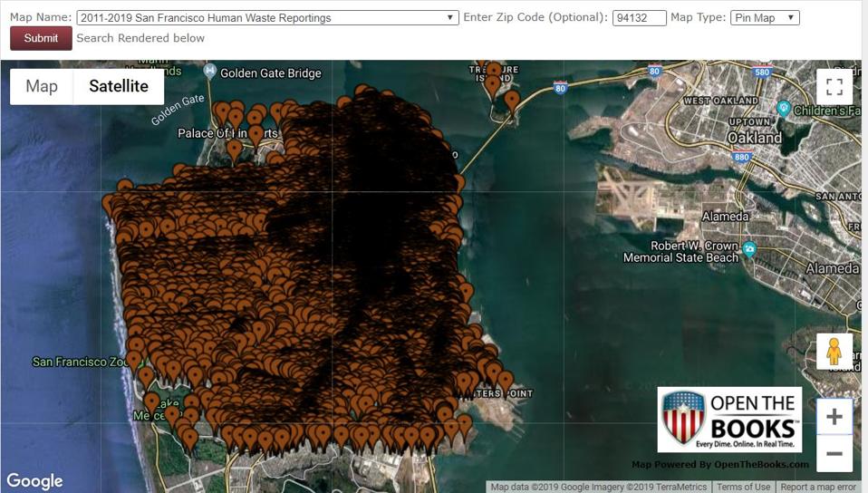Open the Map Type dropdown

(x=765, y=17)
